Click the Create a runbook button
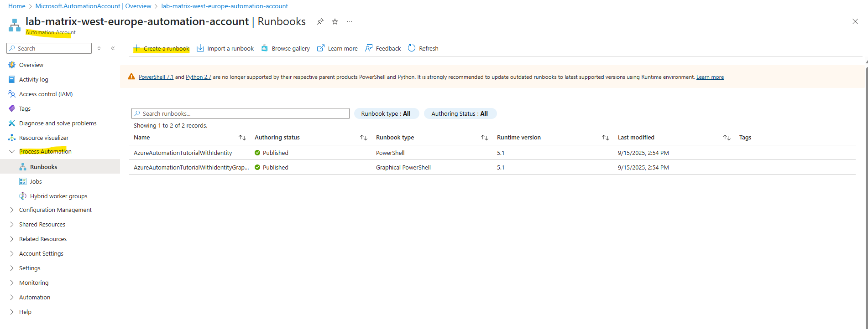This screenshot has height=329, width=868. [161, 48]
